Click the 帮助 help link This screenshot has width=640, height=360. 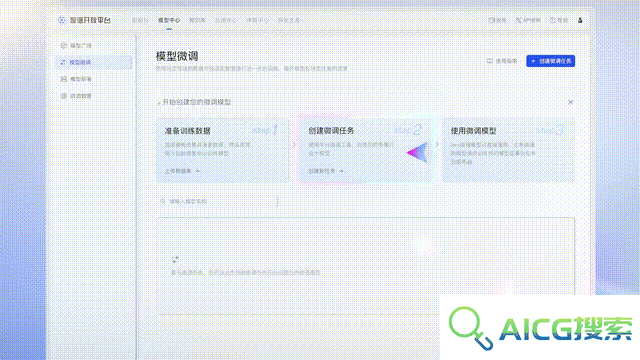click(x=559, y=20)
